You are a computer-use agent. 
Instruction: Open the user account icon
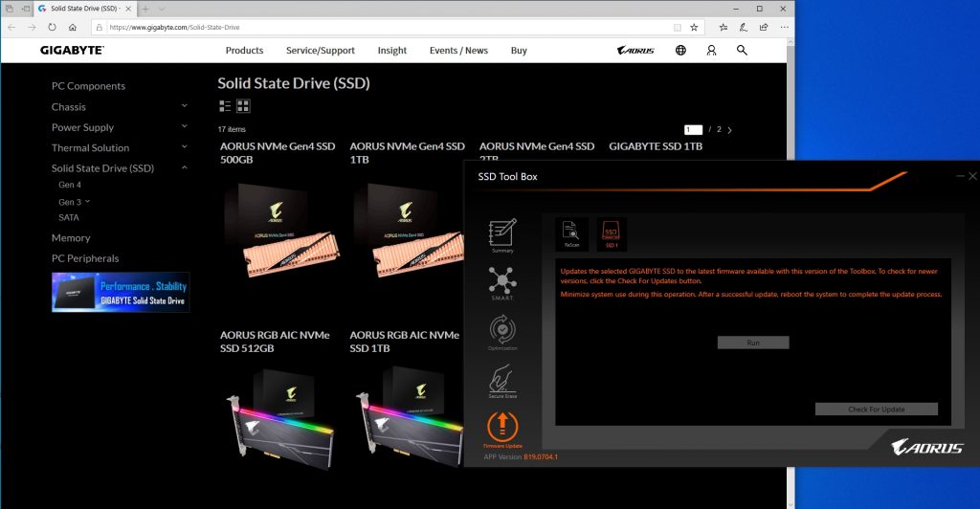coord(711,50)
